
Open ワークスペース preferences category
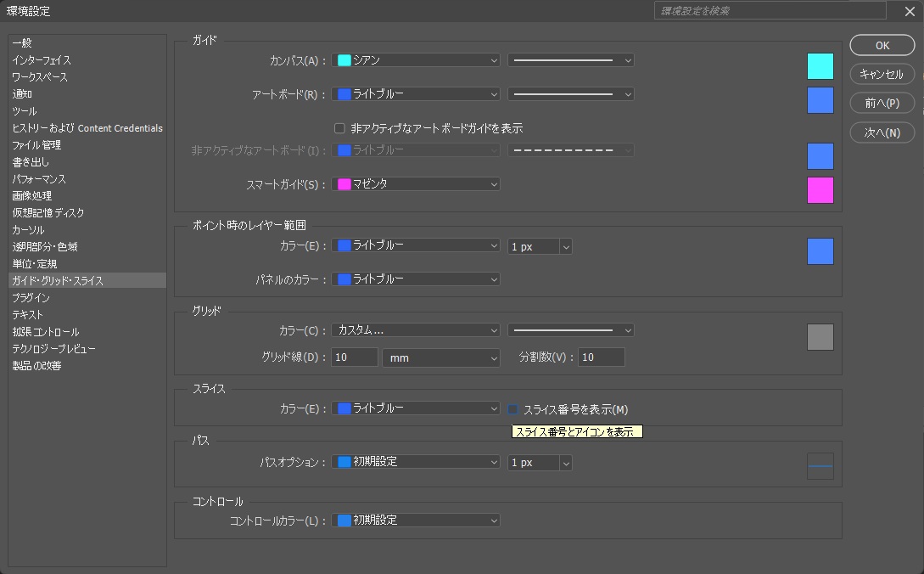pos(87,77)
